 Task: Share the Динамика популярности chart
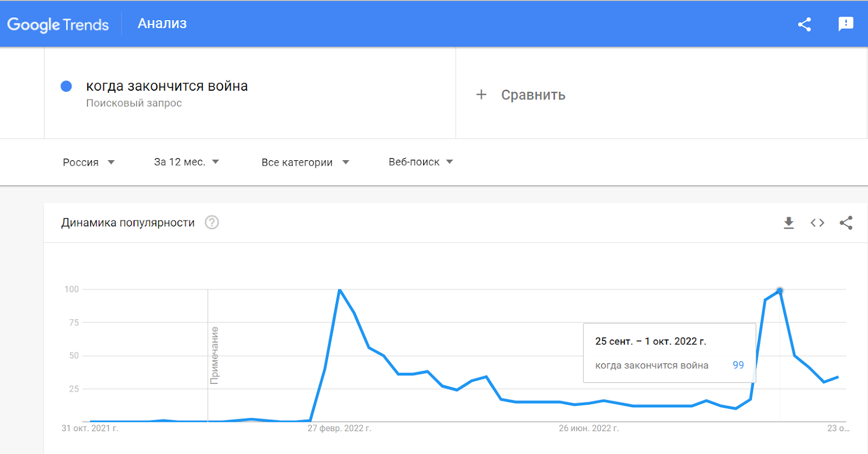click(846, 223)
